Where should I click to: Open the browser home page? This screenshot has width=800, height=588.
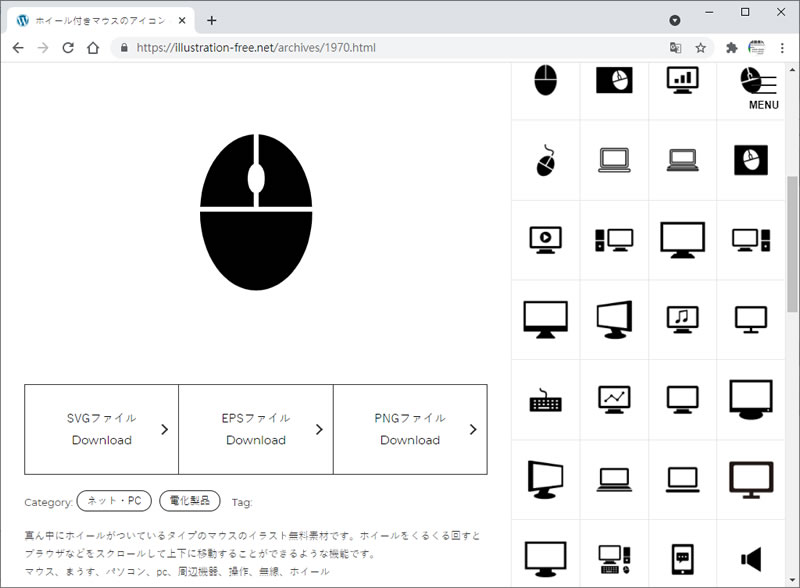click(x=93, y=48)
